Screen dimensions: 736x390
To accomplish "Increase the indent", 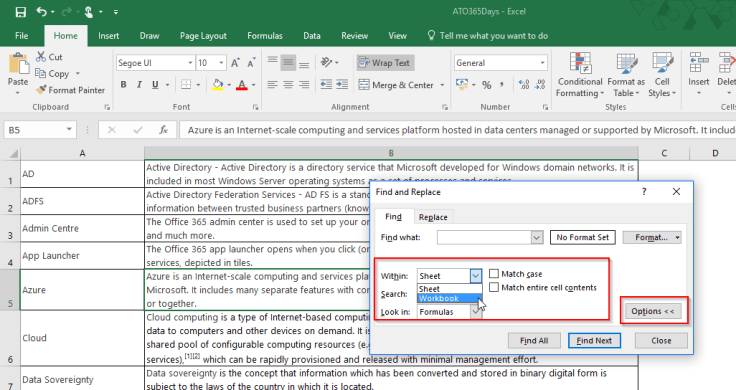I will point(342,84).
